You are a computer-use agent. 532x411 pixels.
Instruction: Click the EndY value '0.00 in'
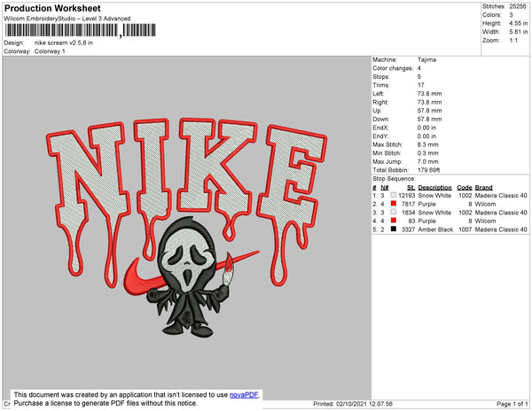[x=426, y=136]
